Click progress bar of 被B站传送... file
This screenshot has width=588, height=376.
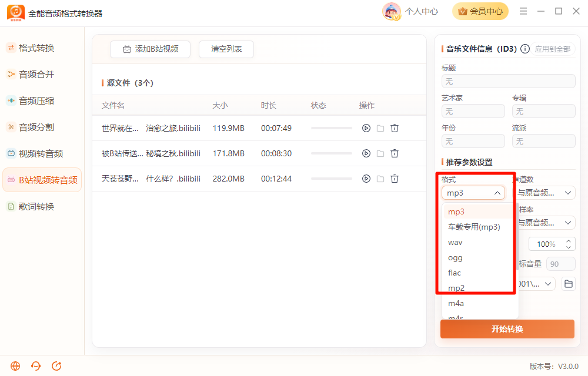click(332, 153)
